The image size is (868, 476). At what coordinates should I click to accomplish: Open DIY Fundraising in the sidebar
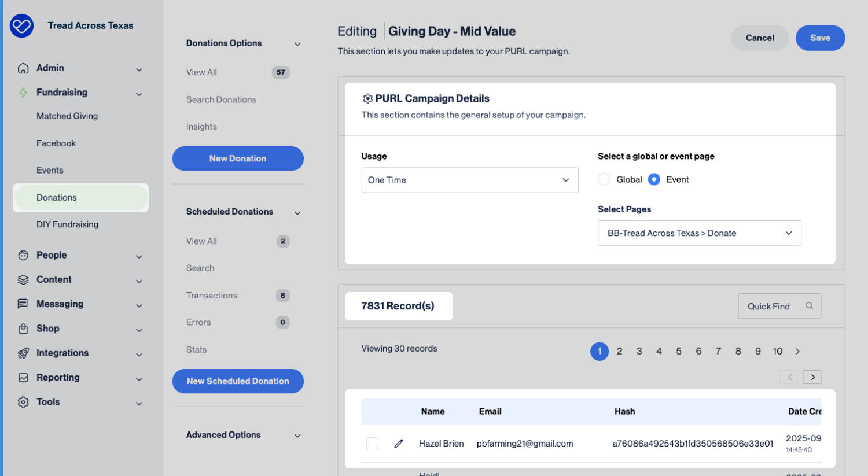(x=67, y=224)
